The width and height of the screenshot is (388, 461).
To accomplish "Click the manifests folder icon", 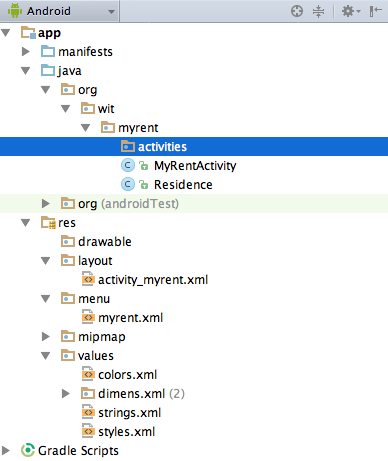I will (48, 51).
